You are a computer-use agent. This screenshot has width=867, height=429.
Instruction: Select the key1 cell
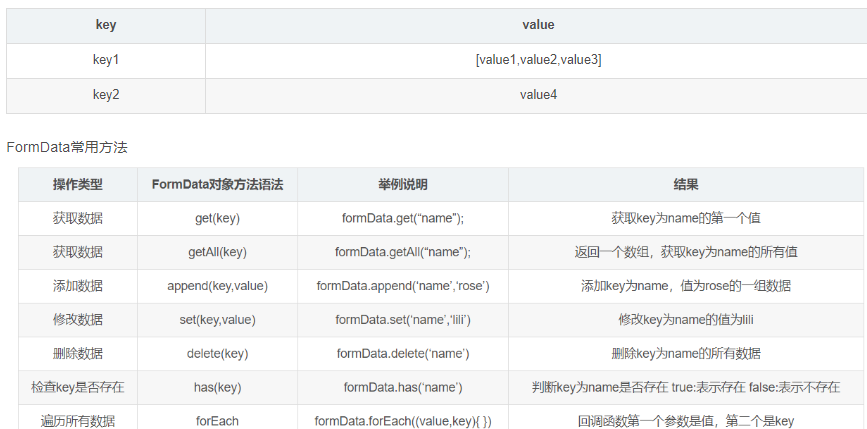106,61
